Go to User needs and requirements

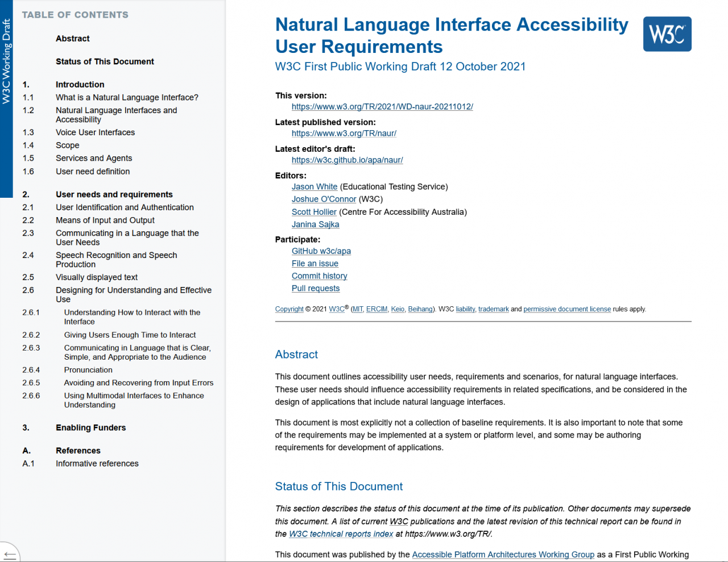(x=114, y=194)
